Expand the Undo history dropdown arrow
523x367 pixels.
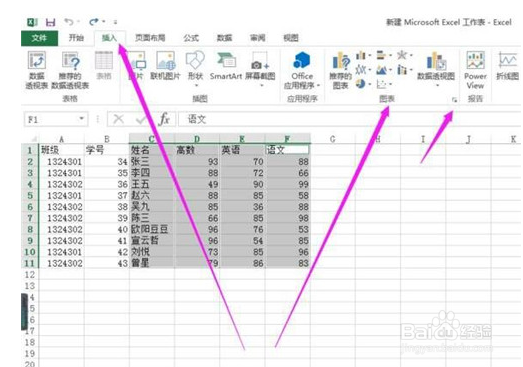click(x=78, y=22)
